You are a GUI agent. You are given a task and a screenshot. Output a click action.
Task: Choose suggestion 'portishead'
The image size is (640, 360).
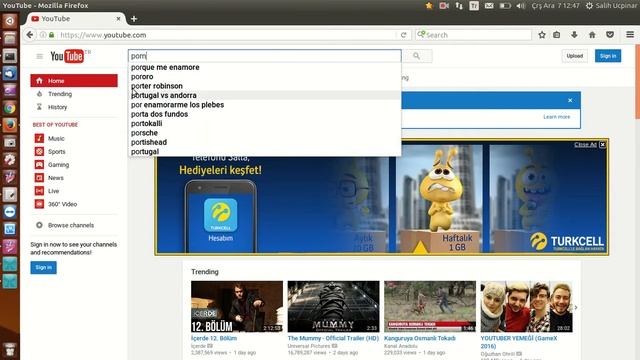tap(264, 142)
